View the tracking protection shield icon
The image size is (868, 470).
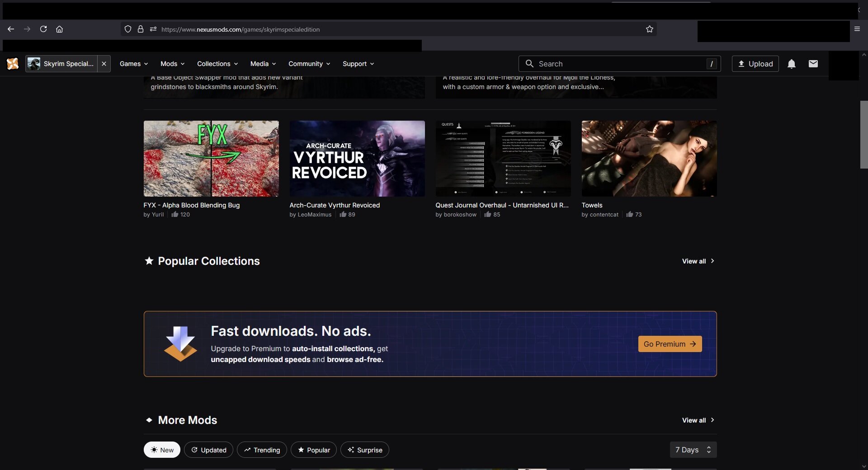click(128, 29)
